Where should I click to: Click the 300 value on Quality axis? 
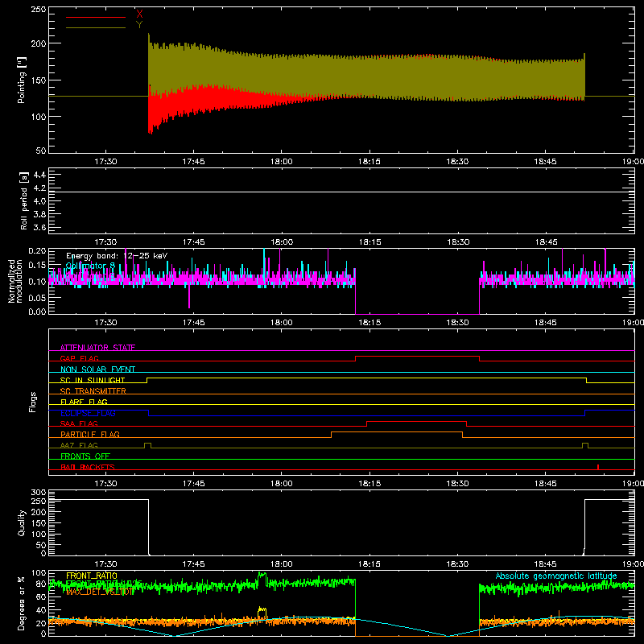tap(39, 493)
